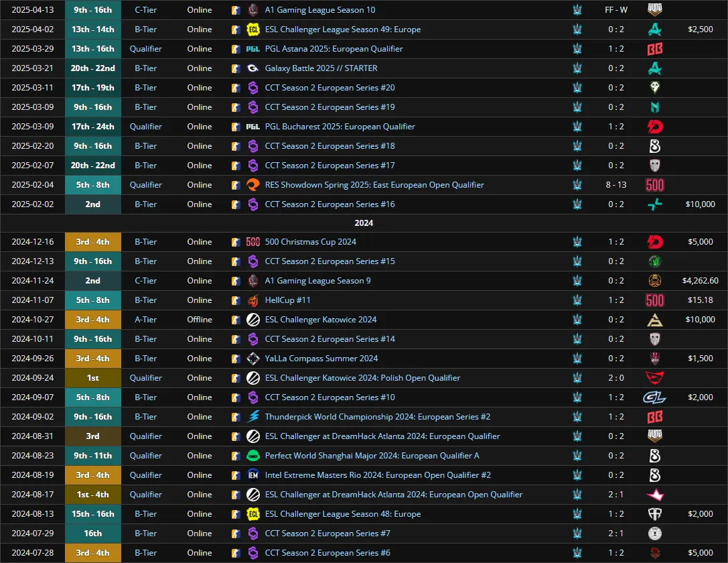728x563 pixels.
Task: Open Galaxy Battle 2025 // STARTER link
Action: coord(321,68)
